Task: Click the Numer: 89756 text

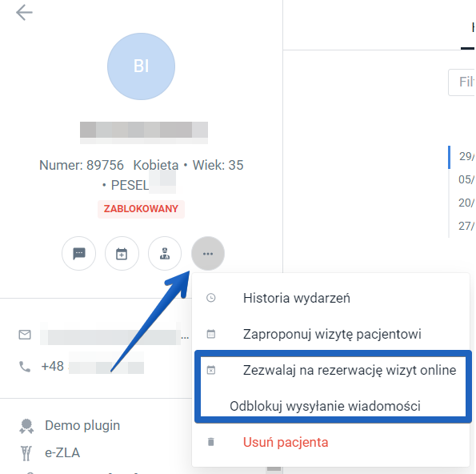Action: coord(82,165)
